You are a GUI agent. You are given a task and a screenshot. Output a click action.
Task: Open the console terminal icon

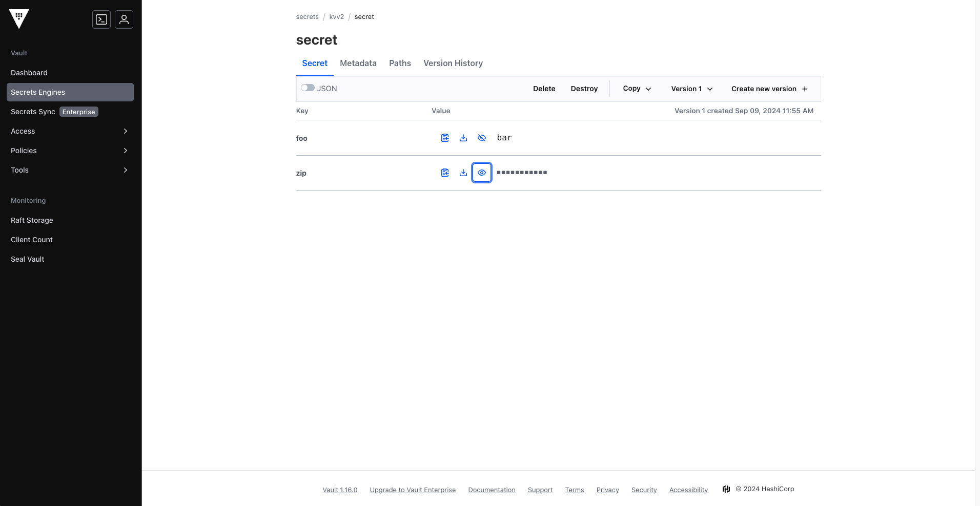click(x=101, y=19)
